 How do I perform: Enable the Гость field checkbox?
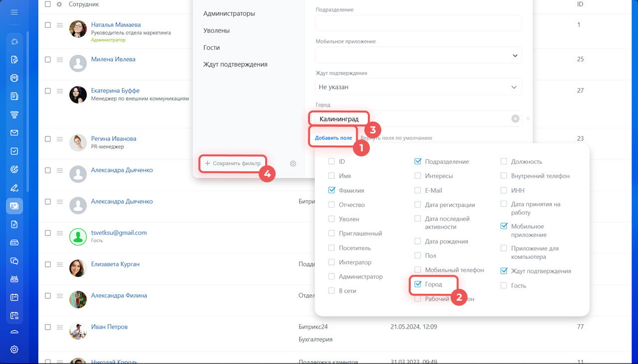504,285
